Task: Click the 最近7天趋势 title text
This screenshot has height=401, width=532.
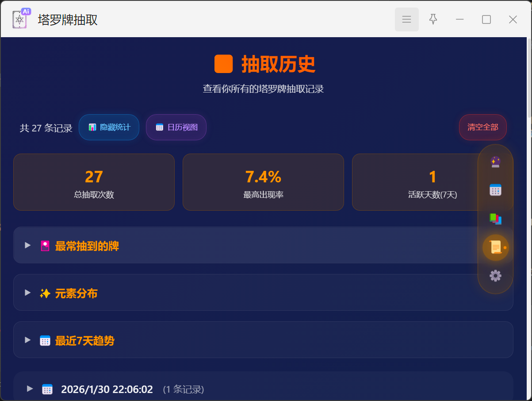Action: tap(84, 341)
